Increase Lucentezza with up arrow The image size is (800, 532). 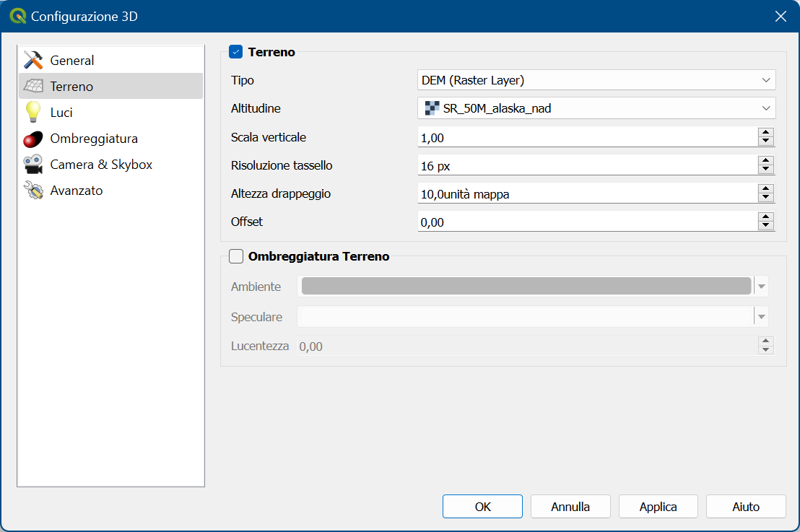[x=766, y=341]
